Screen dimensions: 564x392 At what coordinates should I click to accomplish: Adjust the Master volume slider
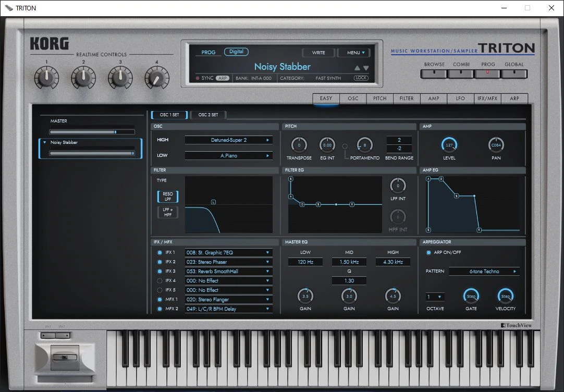92,132
